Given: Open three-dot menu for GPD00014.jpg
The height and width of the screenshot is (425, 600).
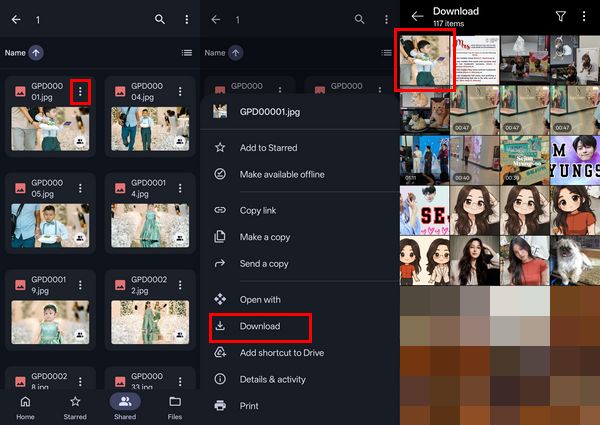Looking at the screenshot, I should point(180,187).
